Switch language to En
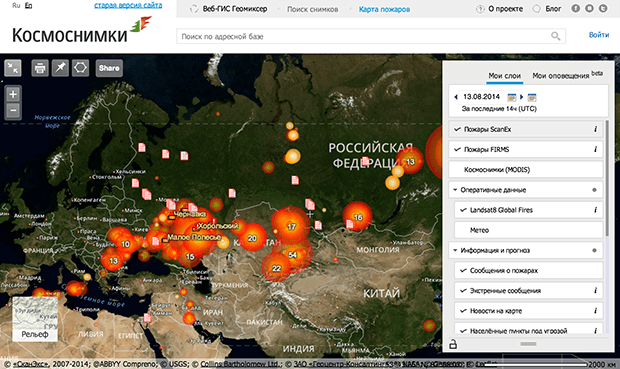The width and height of the screenshot is (620, 369). [x=28, y=5]
